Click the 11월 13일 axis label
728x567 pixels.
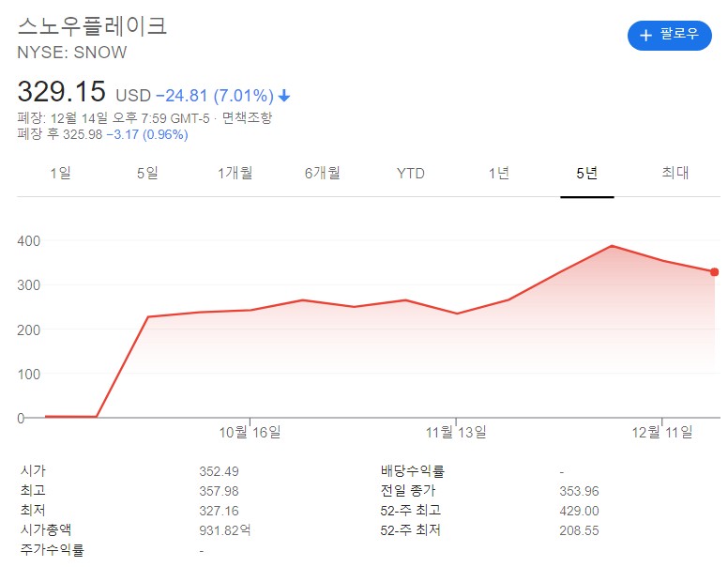(x=456, y=432)
